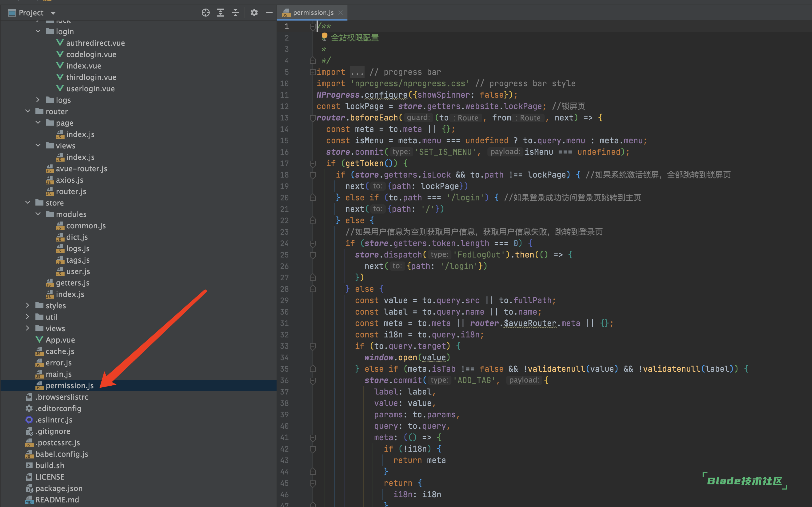Viewport: 812px width, 507px height.
Task: Click the folded '...' import placeholder
Action: (357, 72)
